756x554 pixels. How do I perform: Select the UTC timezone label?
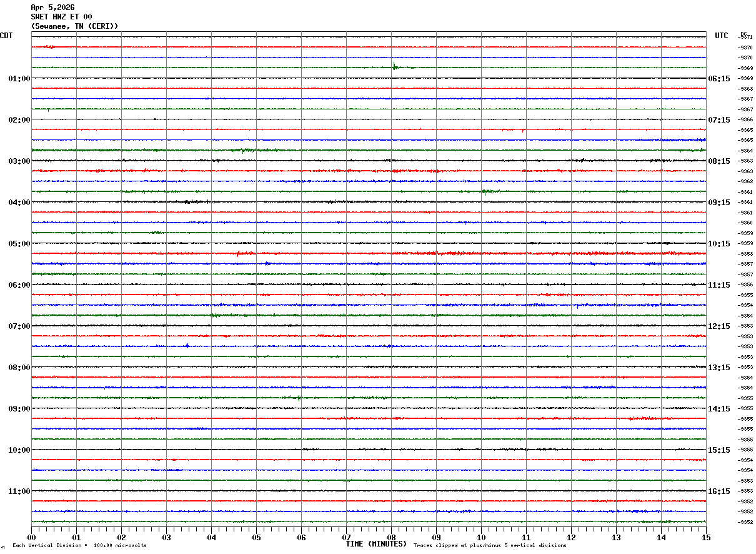(x=722, y=36)
